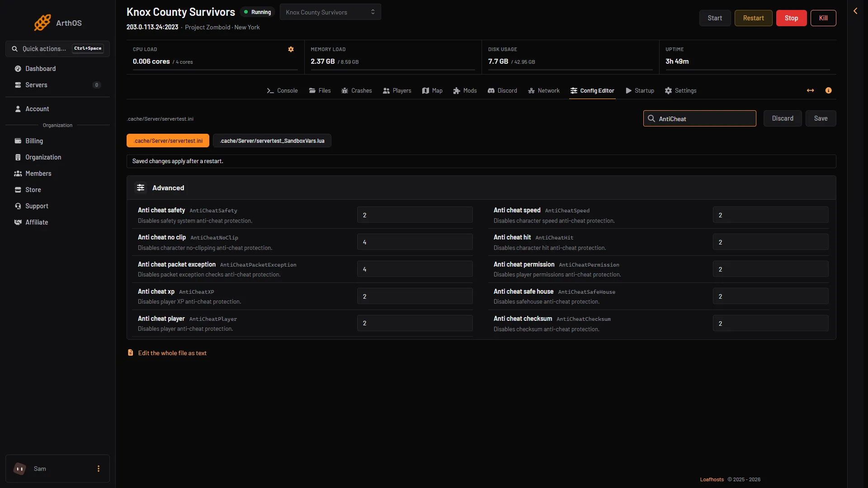
Task: Click the Members sidebar icon
Action: [18, 174]
